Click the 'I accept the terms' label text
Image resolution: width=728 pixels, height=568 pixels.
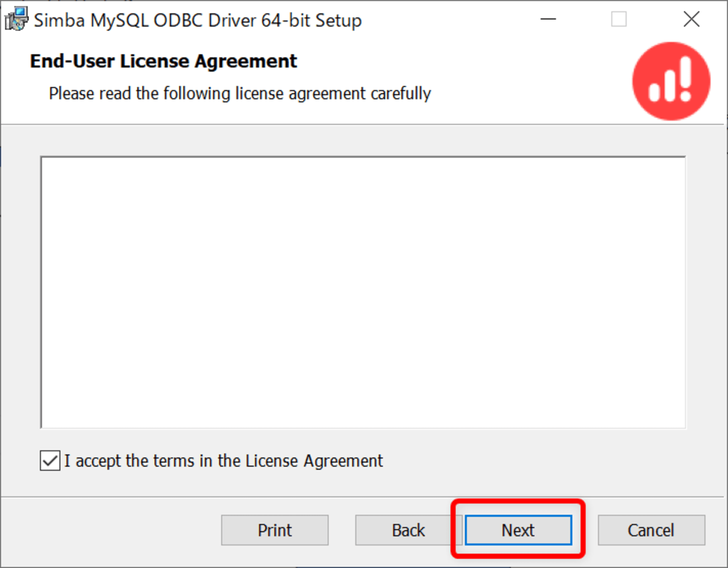point(223,461)
